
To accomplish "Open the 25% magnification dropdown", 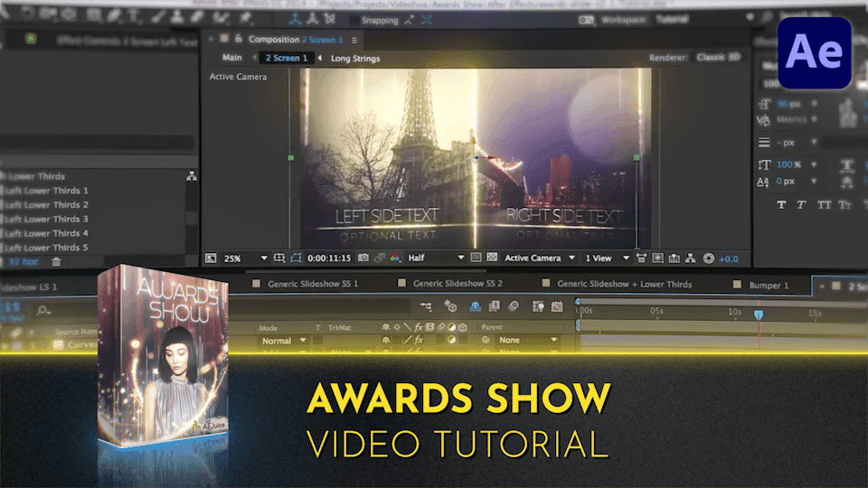I will 245,258.
